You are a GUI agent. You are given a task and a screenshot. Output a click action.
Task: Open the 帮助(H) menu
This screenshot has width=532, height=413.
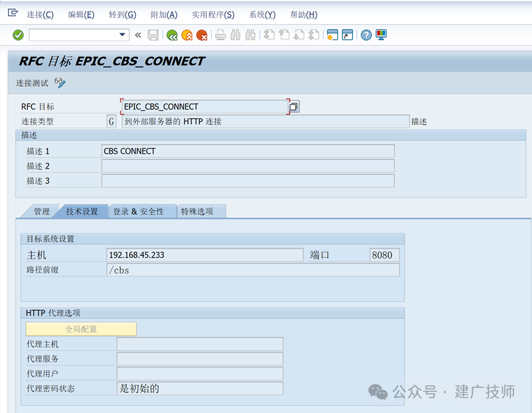pyautogui.click(x=304, y=15)
